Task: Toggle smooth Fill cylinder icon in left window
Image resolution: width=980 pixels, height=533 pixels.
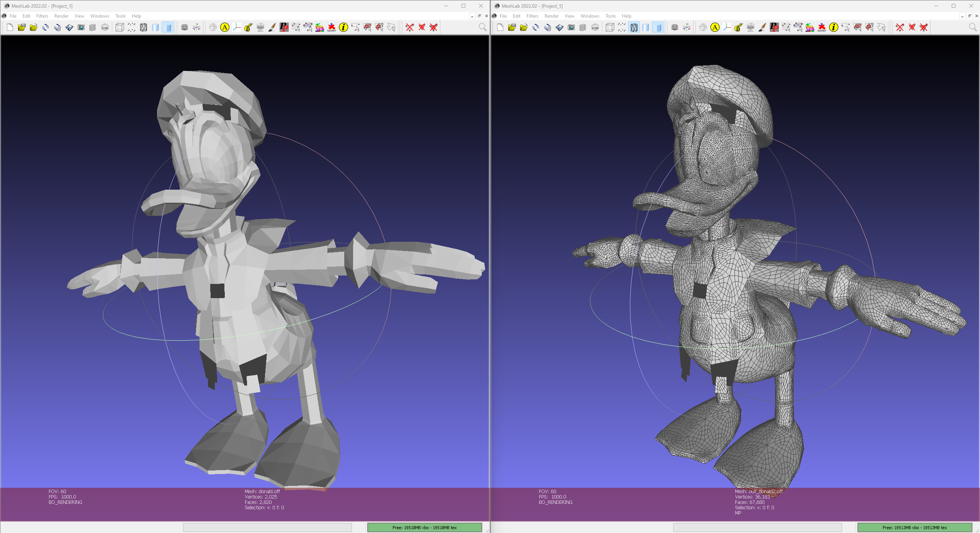Action: pos(155,27)
